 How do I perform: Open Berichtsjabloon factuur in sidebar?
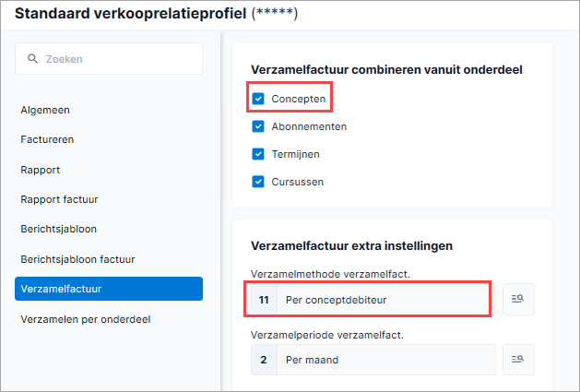tap(77, 259)
